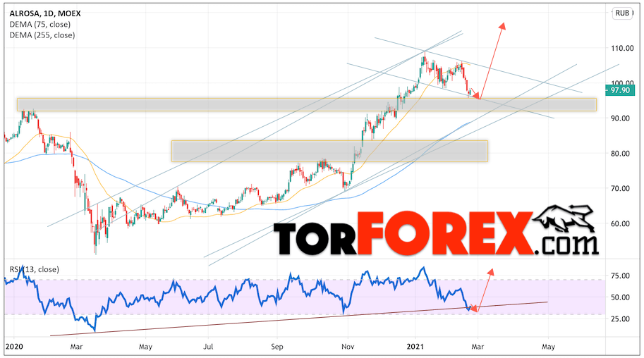
Task: Click the 97.90 current price label
Action: [x=620, y=90]
